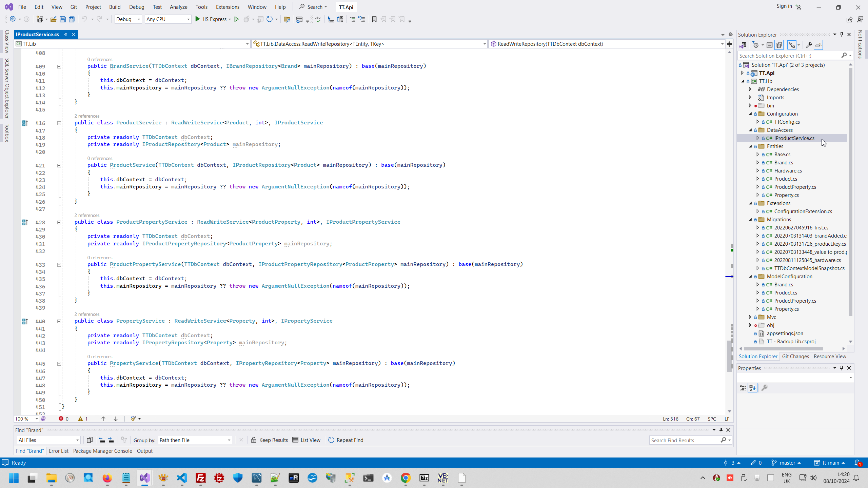Click the Save All toolbar icon
Screen dimensions: 868x488
[72, 19]
